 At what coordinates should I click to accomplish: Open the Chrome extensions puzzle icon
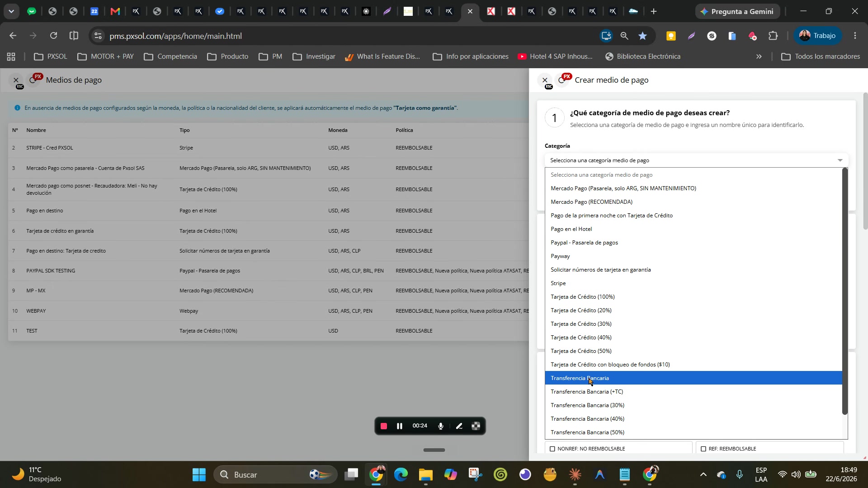pyautogui.click(x=773, y=36)
